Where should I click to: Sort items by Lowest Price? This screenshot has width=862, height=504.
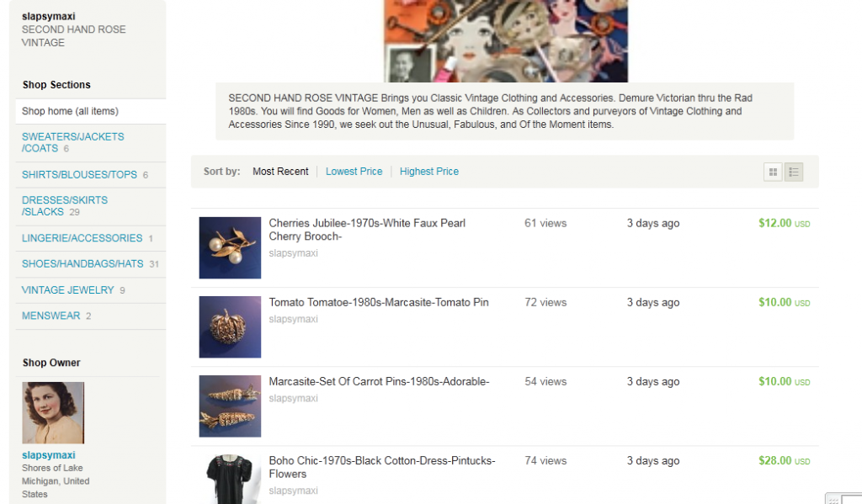(354, 172)
